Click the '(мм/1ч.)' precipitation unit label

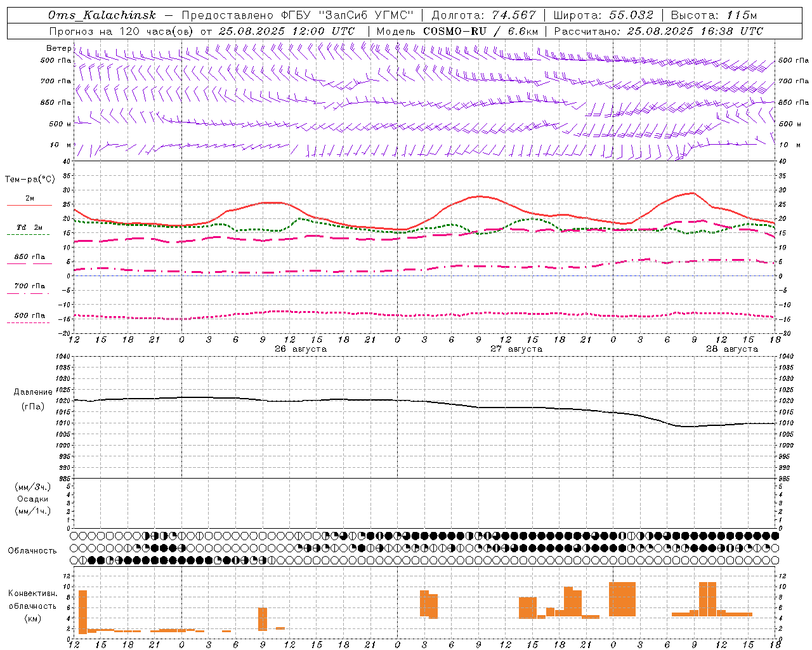pyautogui.click(x=33, y=511)
